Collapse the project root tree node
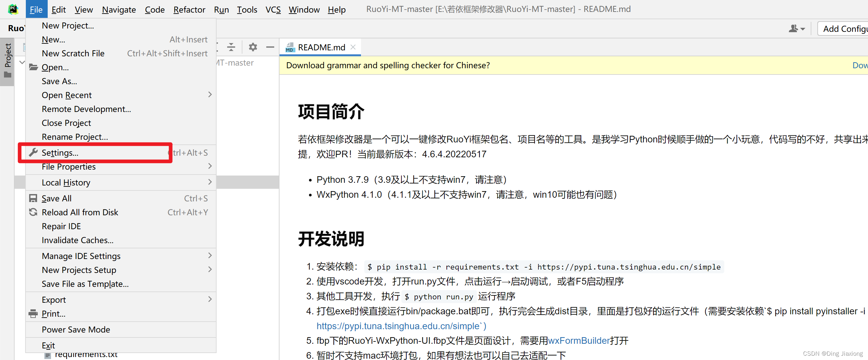The height and width of the screenshot is (360, 868). pyautogui.click(x=22, y=62)
